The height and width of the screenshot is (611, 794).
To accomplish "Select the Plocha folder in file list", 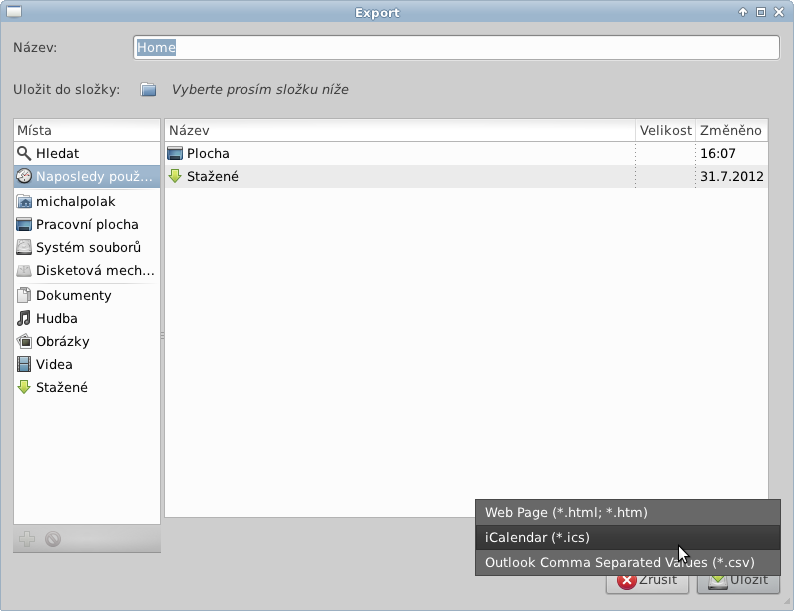I will 208,154.
